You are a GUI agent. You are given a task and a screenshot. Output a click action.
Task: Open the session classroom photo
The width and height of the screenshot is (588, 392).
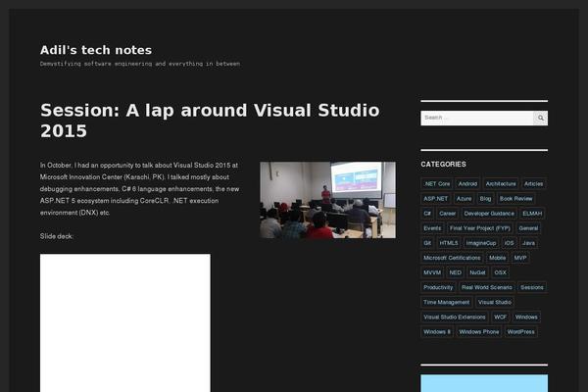pyautogui.click(x=327, y=200)
